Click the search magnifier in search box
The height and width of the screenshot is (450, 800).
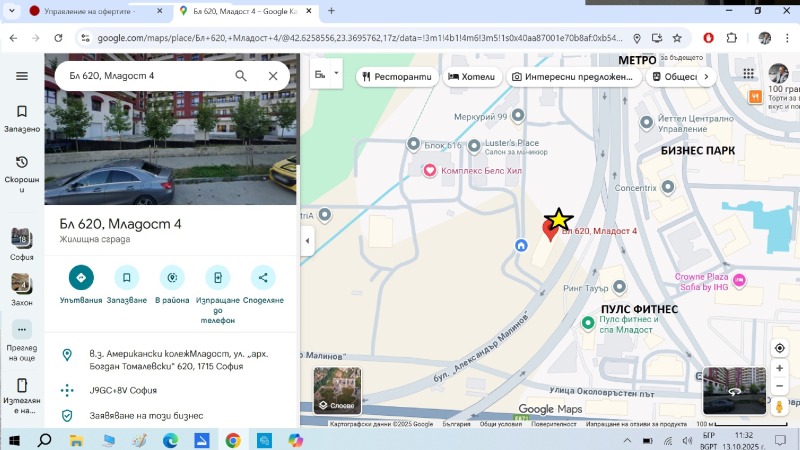[x=241, y=76]
